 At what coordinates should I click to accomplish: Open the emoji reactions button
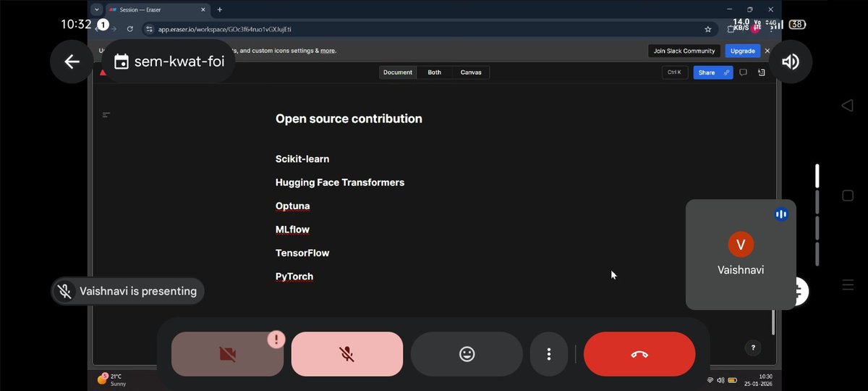coord(467,354)
